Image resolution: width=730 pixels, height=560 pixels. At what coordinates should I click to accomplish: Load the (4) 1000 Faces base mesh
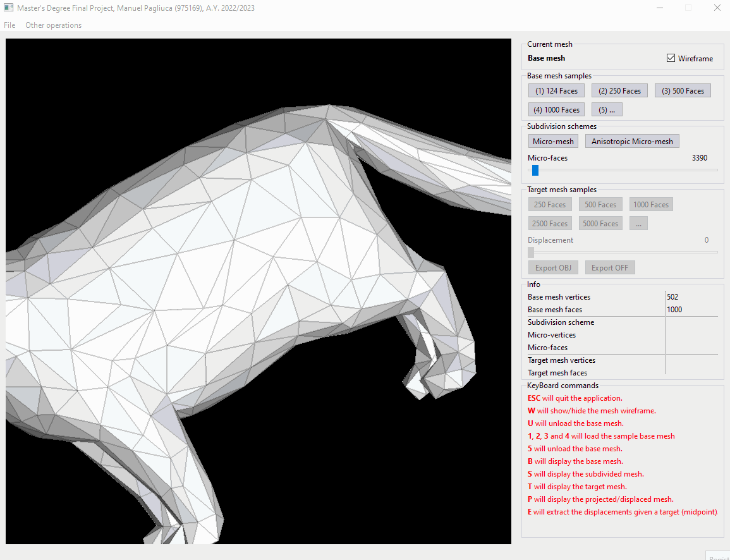coord(556,109)
